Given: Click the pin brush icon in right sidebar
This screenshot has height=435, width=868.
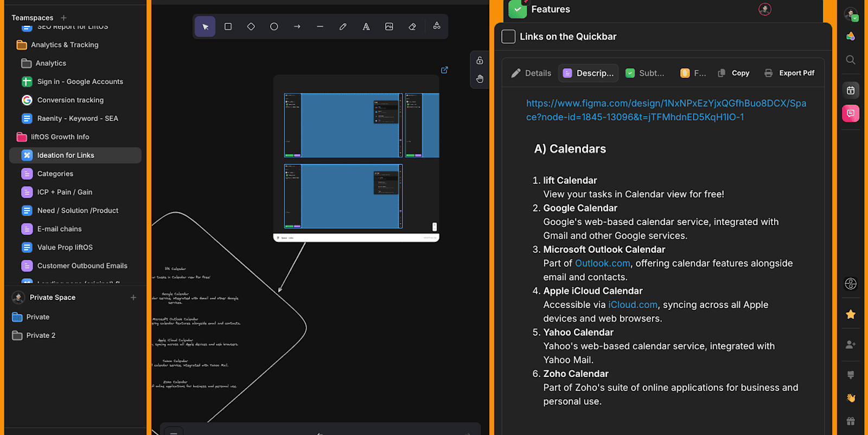Looking at the screenshot, I should coord(851,375).
